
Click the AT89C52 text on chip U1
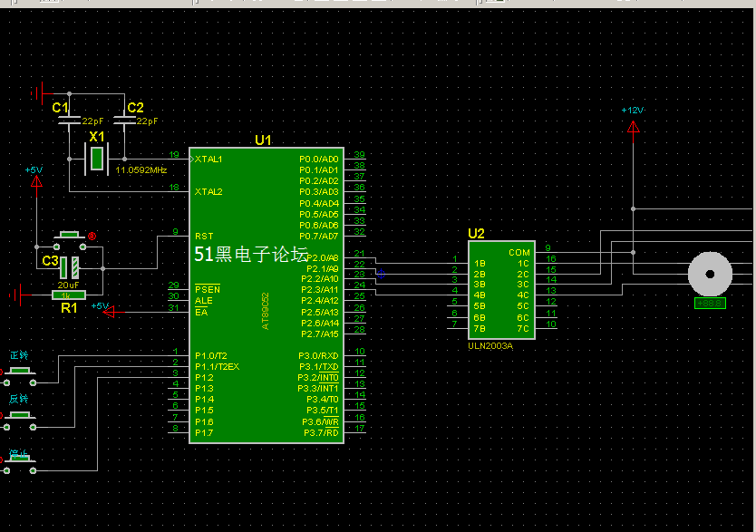pos(266,311)
